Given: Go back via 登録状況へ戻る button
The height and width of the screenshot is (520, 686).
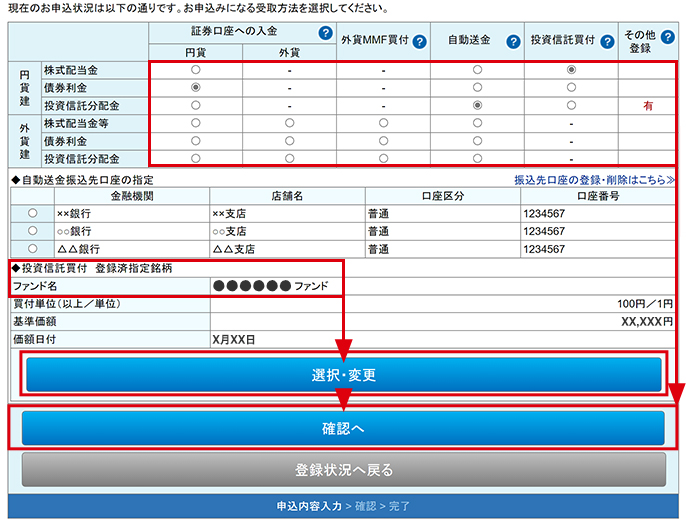Looking at the screenshot, I should tap(343, 469).
